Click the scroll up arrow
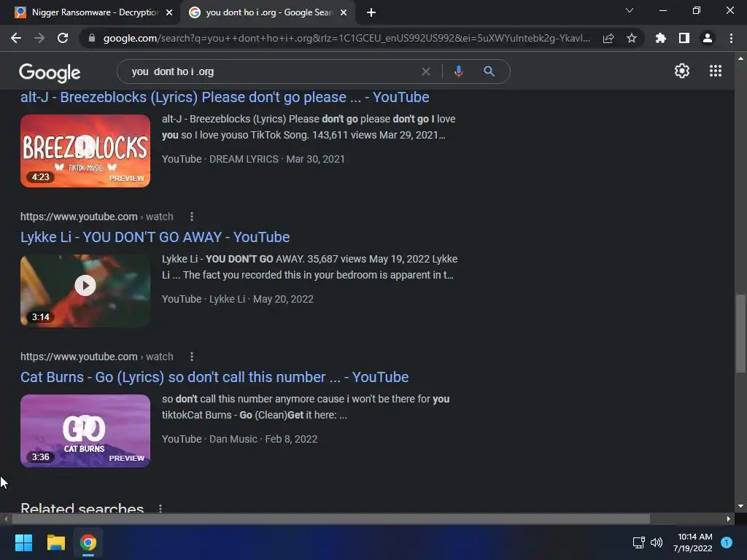Screen dimensions: 747x560 [x=740, y=58]
